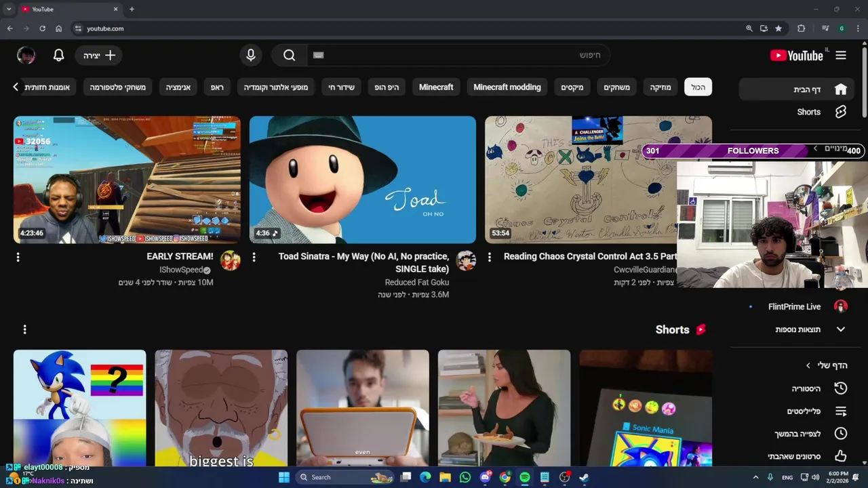
Task: Open more options for the Shorts shelf
Action: tap(25, 329)
